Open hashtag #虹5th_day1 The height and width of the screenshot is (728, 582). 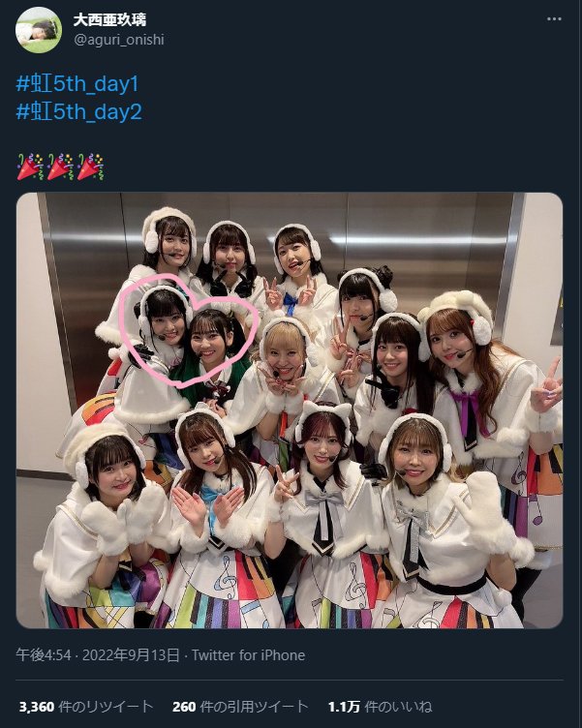77,84
